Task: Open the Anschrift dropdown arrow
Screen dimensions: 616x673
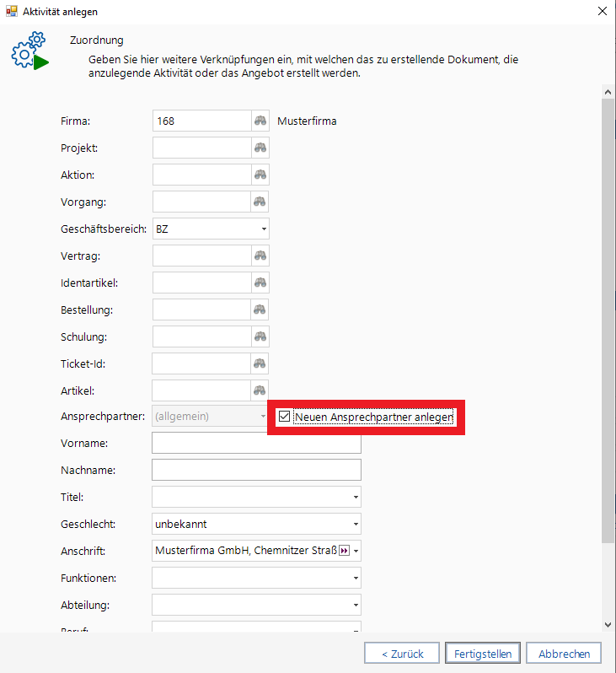Action: [x=356, y=552]
